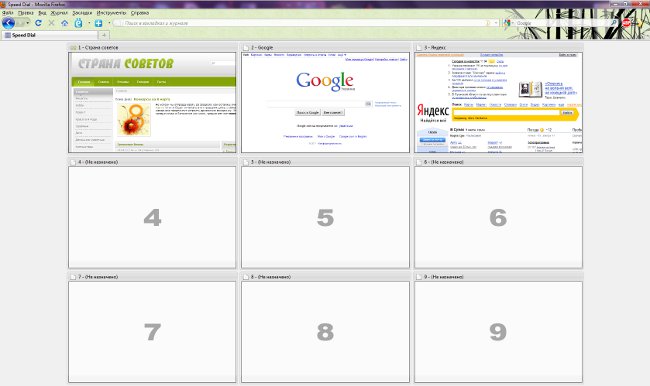Click the bookmark star in the address bar

(x=488, y=23)
